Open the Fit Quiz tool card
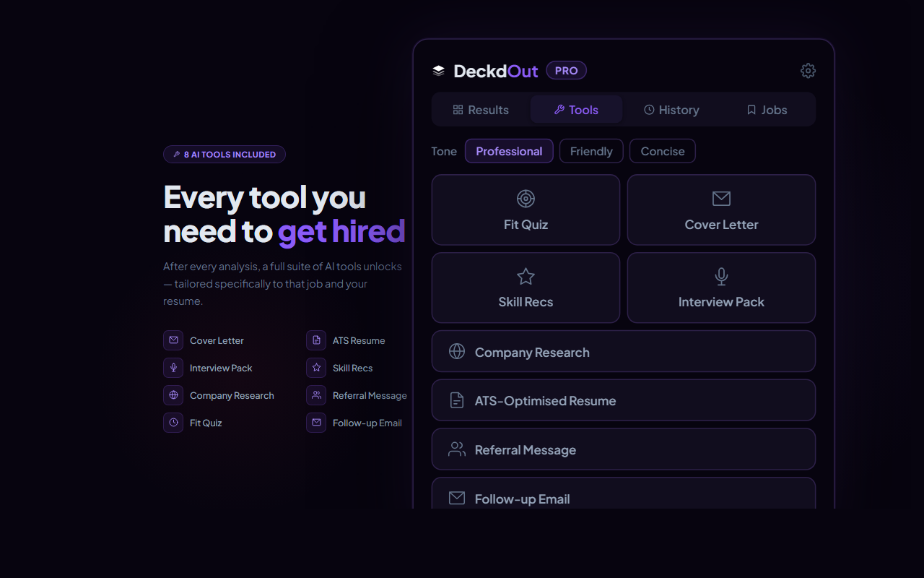924x578 pixels. [526, 210]
